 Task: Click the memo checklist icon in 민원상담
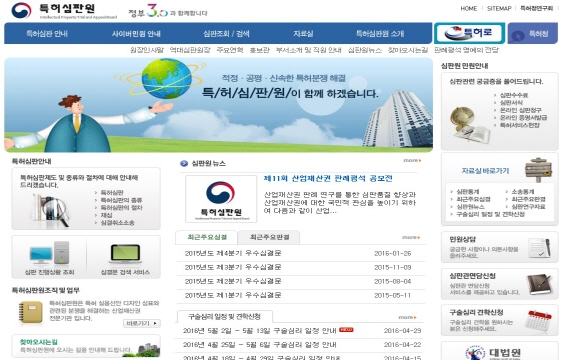(540, 247)
